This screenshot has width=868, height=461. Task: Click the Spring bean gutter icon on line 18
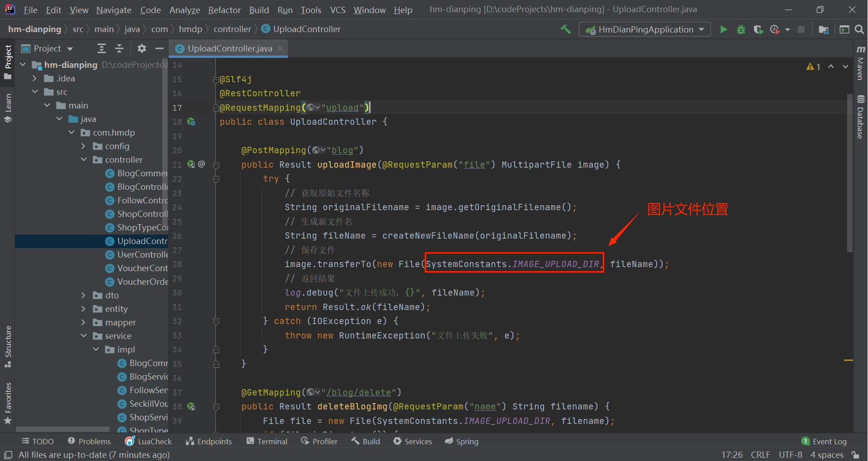(191, 122)
